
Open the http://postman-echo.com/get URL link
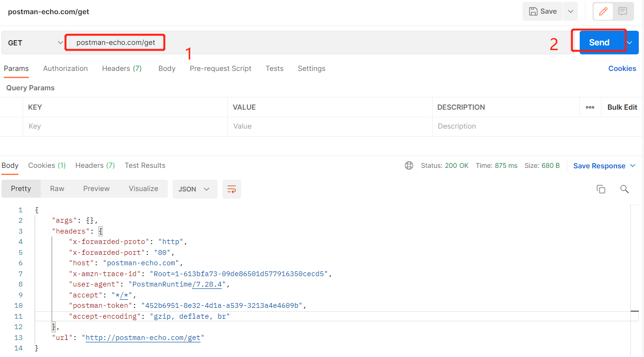143,338
